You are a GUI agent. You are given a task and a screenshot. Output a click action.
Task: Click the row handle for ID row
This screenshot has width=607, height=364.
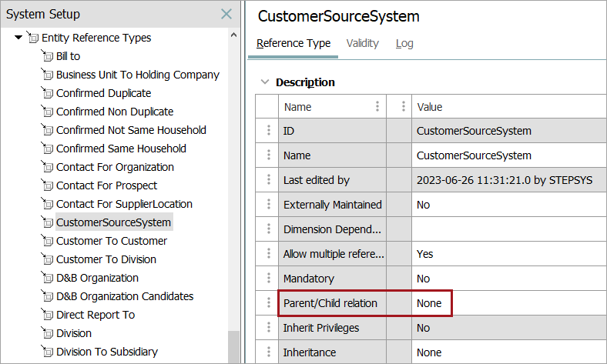click(269, 130)
